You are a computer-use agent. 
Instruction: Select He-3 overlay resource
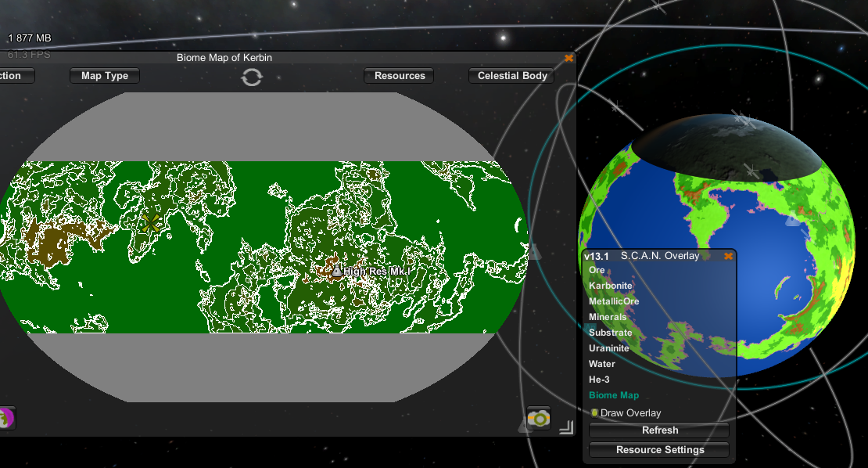point(599,380)
